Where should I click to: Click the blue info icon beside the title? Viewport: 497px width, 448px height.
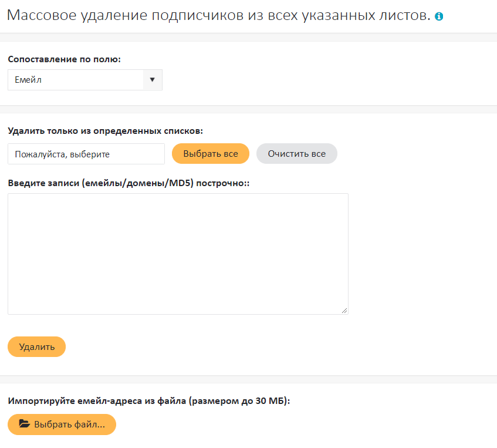[x=439, y=17]
